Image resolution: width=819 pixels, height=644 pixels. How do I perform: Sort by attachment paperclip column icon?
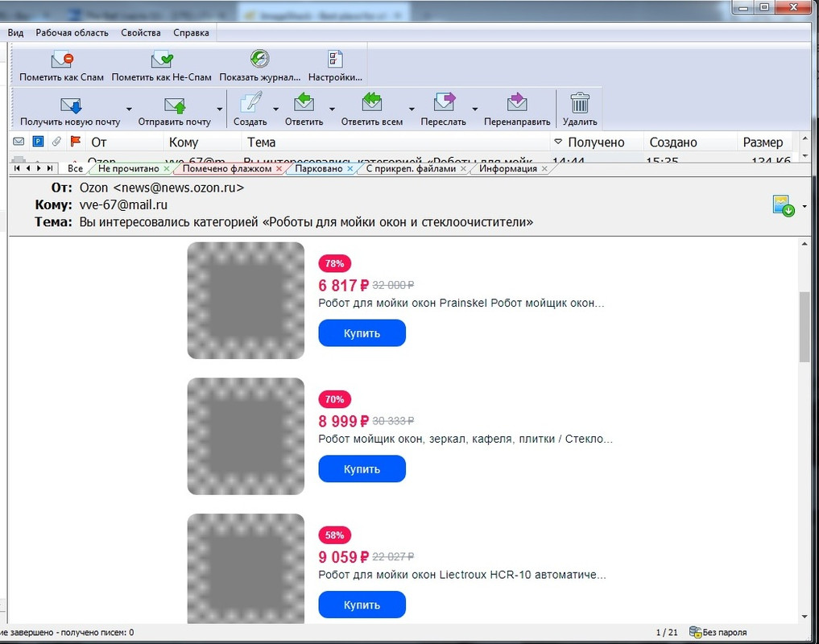coord(56,142)
